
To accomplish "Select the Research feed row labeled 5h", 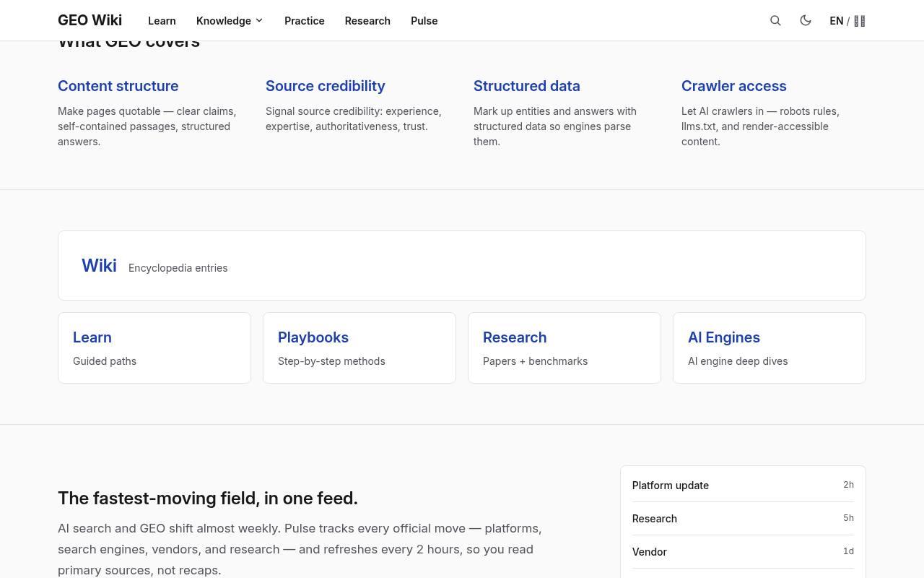I will [x=743, y=518].
